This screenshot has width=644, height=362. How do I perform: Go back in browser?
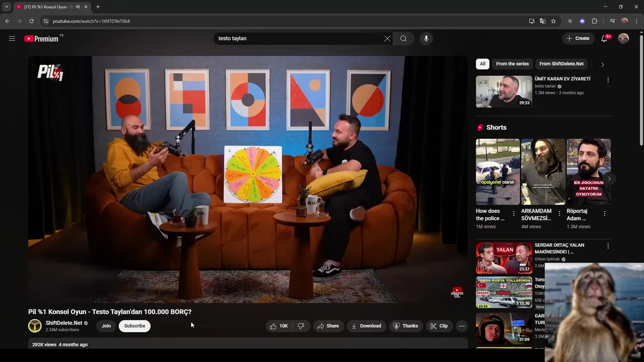point(7,21)
